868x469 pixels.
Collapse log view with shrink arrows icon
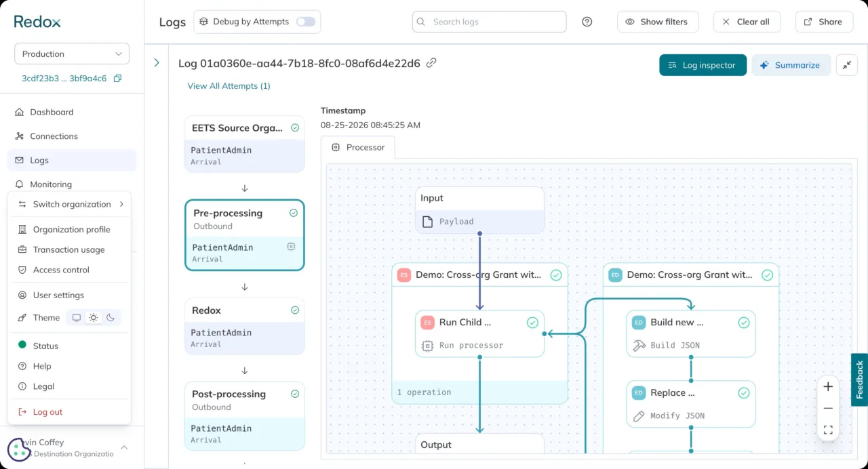click(x=846, y=65)
